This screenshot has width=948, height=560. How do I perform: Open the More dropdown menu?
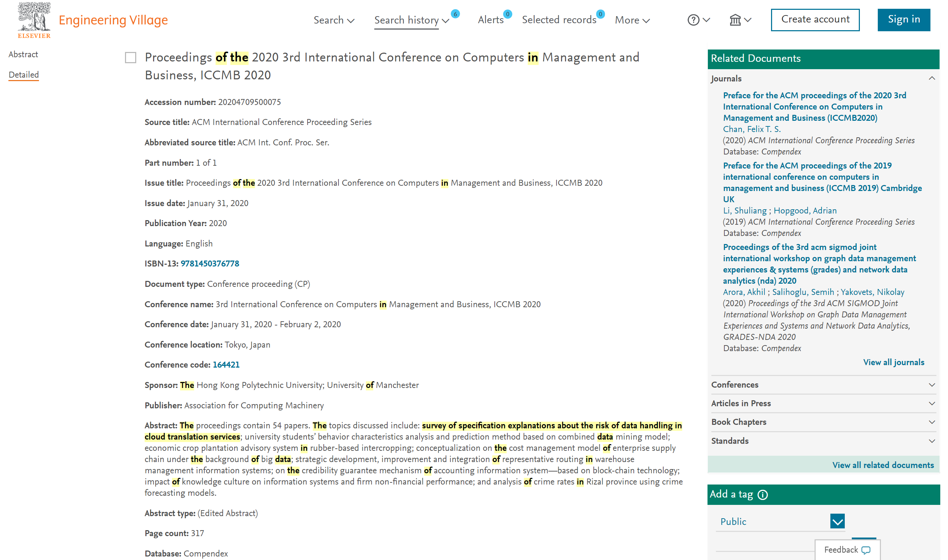632,20
